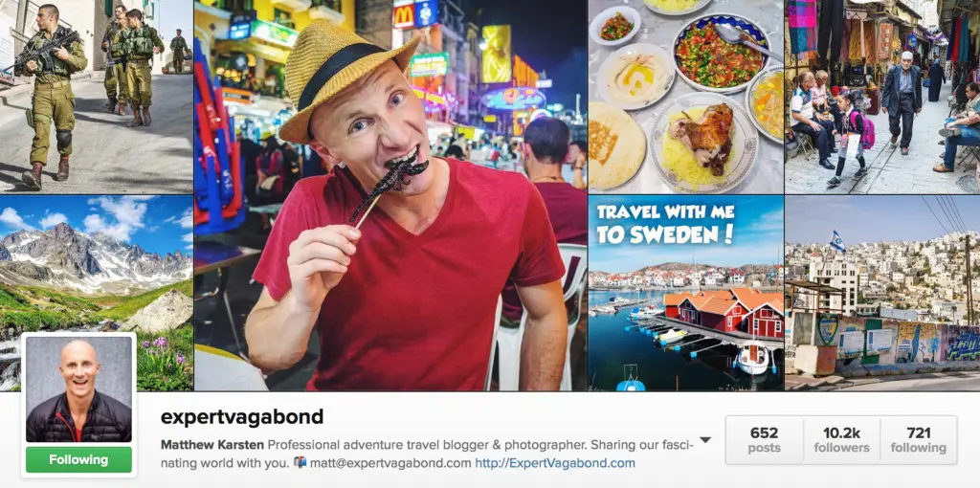The height and width of the screenshot is (488, 980).
Task: Click the mailbox emoji icon in bio
Action: coord(300,463)
